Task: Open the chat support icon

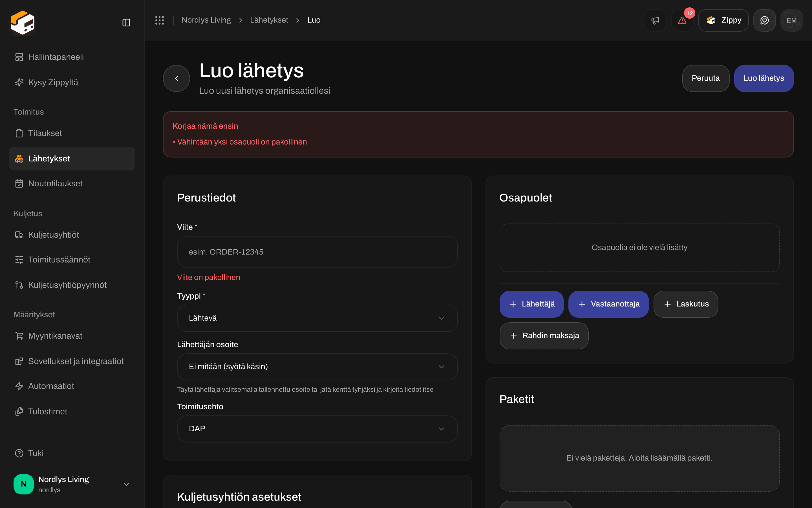Action: coord(764,20)
